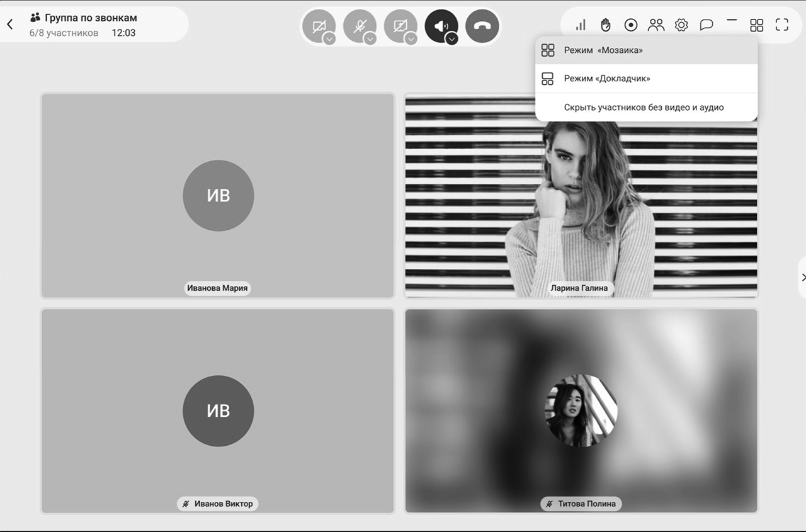Enter fullscreen mode via corner-brackets icon
Image resolution: width=806 pixels, height=532 pixels.
click(x=782, y=25)
